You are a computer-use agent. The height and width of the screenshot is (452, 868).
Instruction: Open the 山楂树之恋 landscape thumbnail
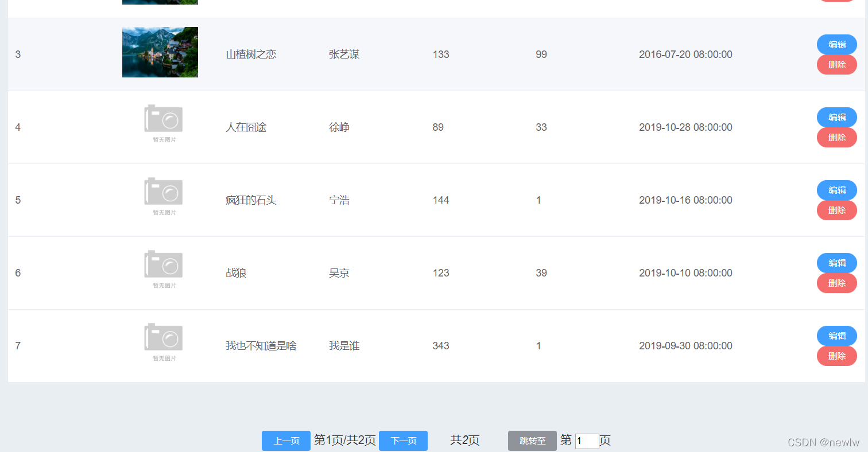(x=160, y=52)
